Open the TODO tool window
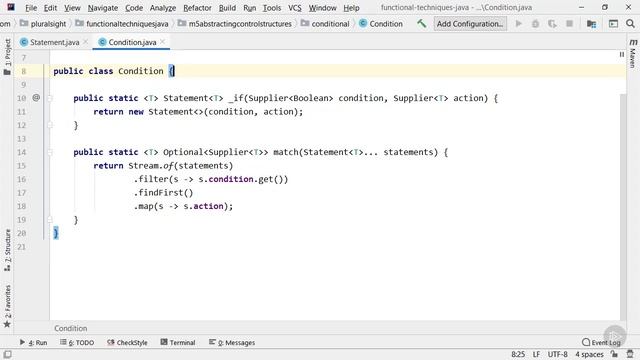The image size is (640, 360). point(77,342)
